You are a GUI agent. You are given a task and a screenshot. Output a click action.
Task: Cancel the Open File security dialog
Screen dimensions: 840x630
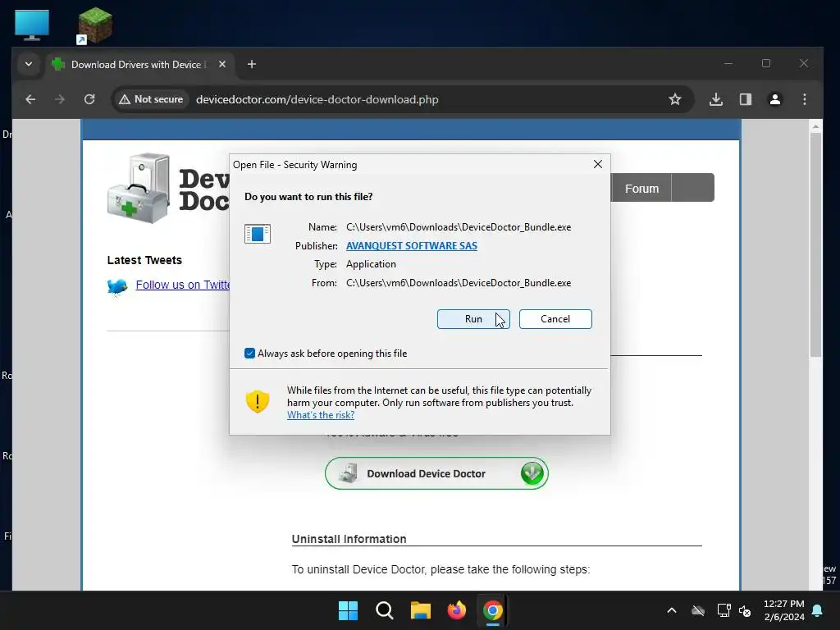tap(555, 319)
